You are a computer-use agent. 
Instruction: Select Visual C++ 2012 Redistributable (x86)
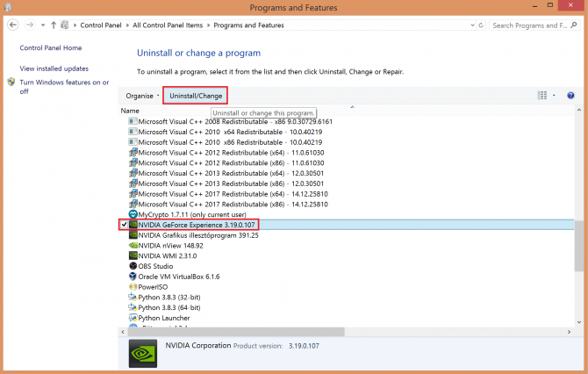(x=231, y=162)
